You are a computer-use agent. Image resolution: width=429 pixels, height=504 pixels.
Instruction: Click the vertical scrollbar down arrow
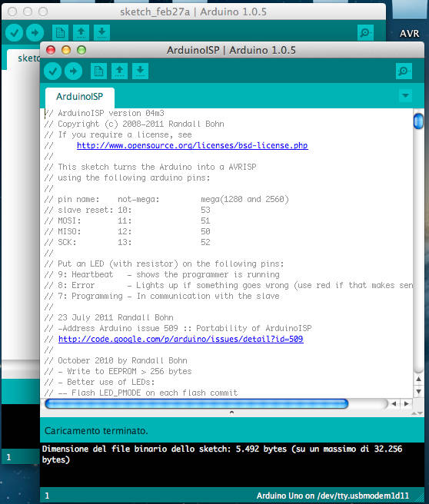(418, 391)
